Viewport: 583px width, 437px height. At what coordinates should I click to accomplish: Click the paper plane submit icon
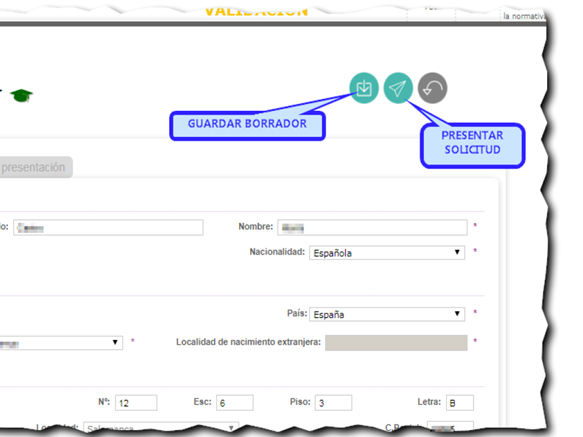(x=398, y=88)
